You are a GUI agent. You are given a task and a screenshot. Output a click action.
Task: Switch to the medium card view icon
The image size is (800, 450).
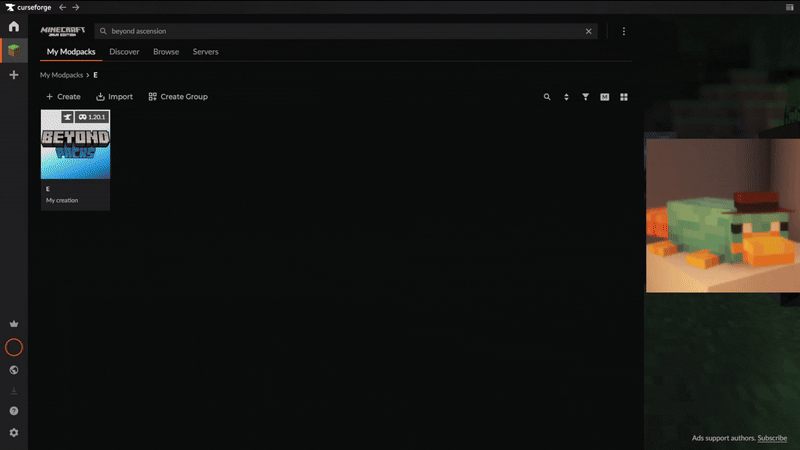(605, 96)
